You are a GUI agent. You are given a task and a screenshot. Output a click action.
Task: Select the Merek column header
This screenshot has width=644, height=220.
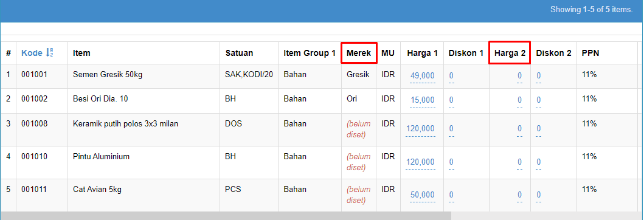359,53
